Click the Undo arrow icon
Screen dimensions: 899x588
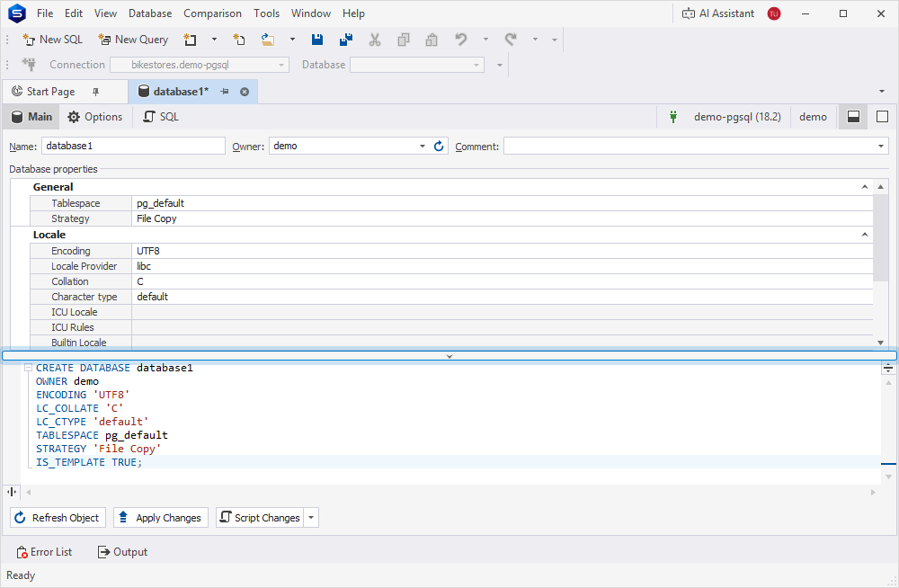pos(461,40)
